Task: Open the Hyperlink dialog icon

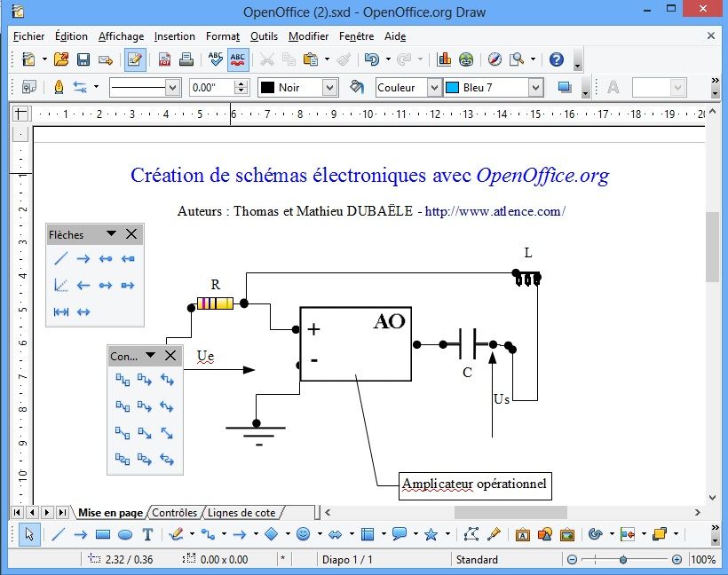Action: (466, 59)
